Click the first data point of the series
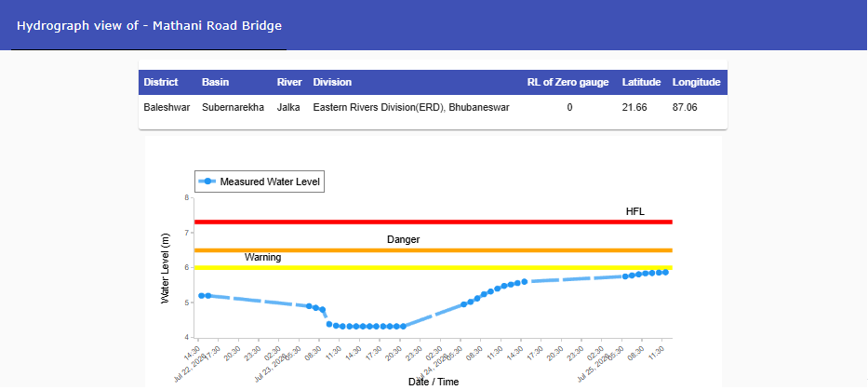Image resolution: width=868 pixels, height=390 pixels. 202,296
